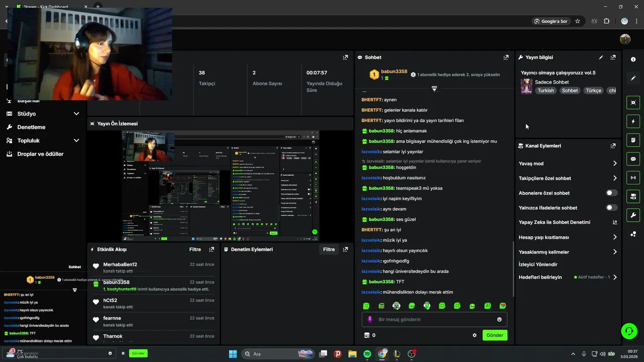The image size is (644, 362).
Task: Open Google'a Sor button in address bar
Action: point(551,21)
